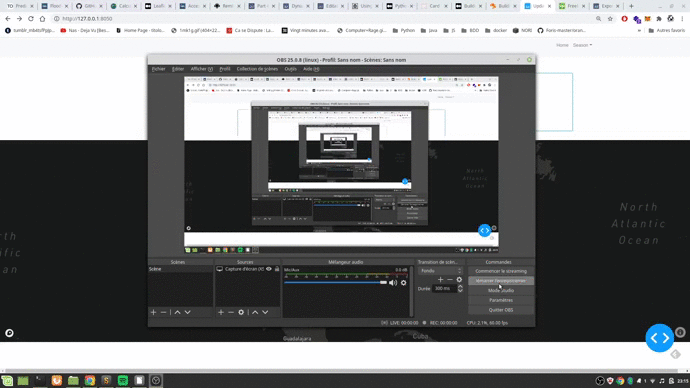The height and width of the screenshot is (388, 690).
Task: Click the Durée 300 ms input field
Action: 444,289
